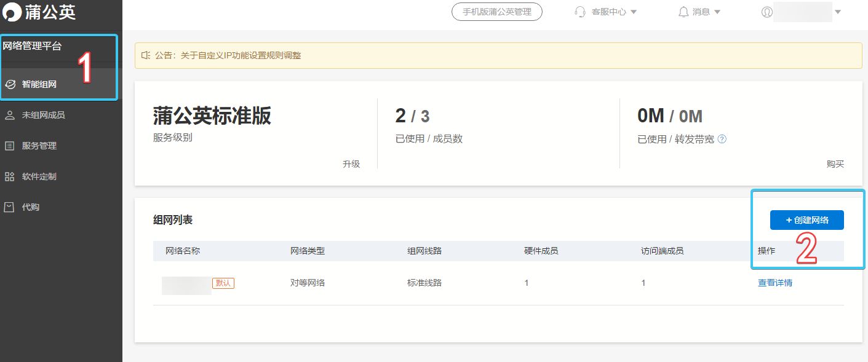Viewport: 868px width, 362px height.
Task: Click the 未组网成员 person icon
Action: (x=10, y=115)
